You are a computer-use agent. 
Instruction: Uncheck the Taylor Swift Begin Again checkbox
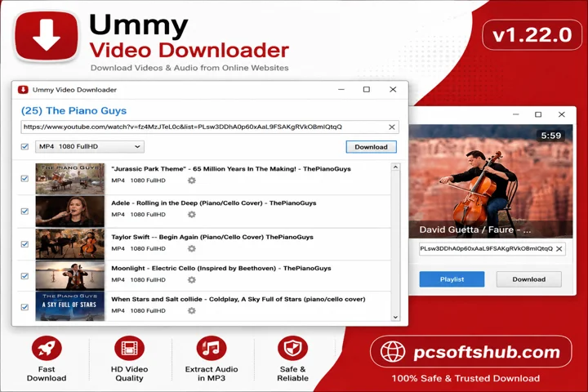coord(24,244)
